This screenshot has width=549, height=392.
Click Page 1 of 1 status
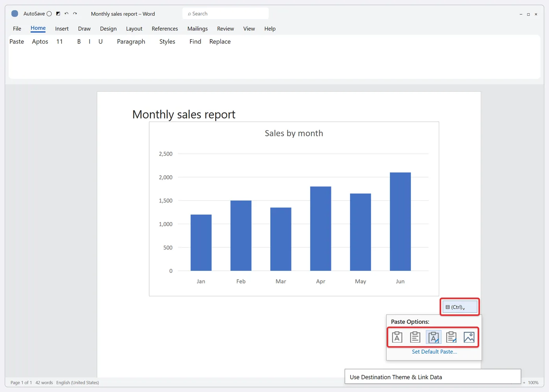21,383
